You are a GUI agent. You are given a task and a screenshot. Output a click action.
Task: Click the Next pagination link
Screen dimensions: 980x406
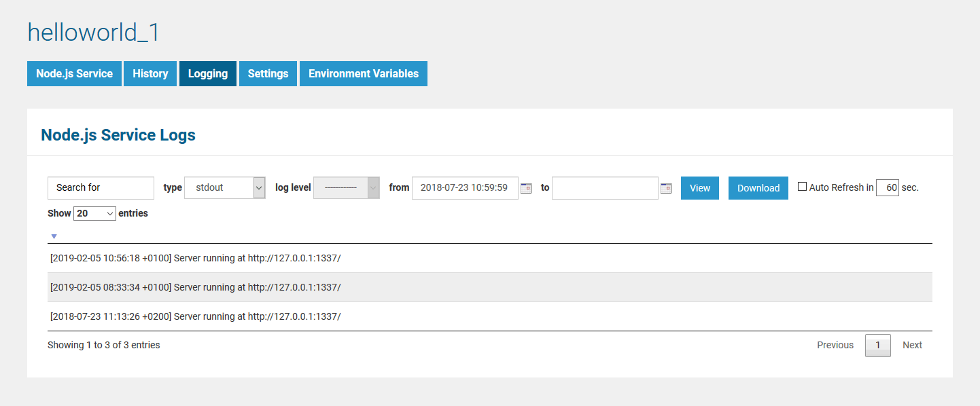tap(912, 345)
